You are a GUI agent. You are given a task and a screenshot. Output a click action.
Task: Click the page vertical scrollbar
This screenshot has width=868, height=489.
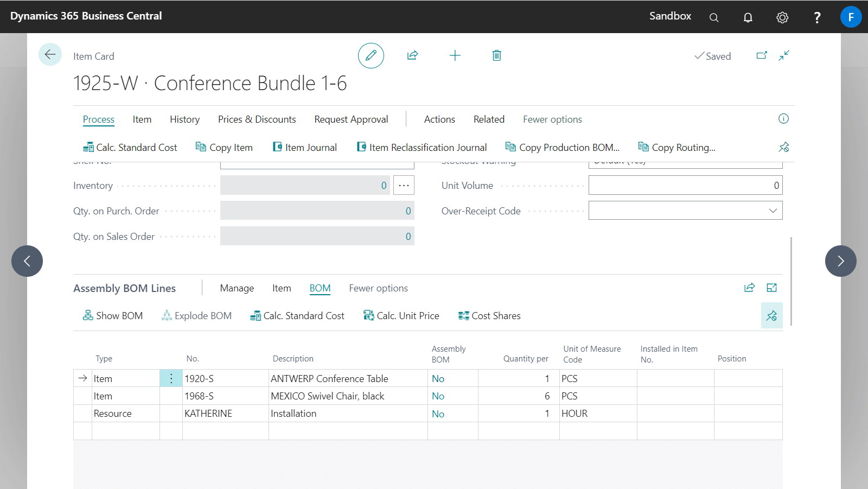point(792,281)
